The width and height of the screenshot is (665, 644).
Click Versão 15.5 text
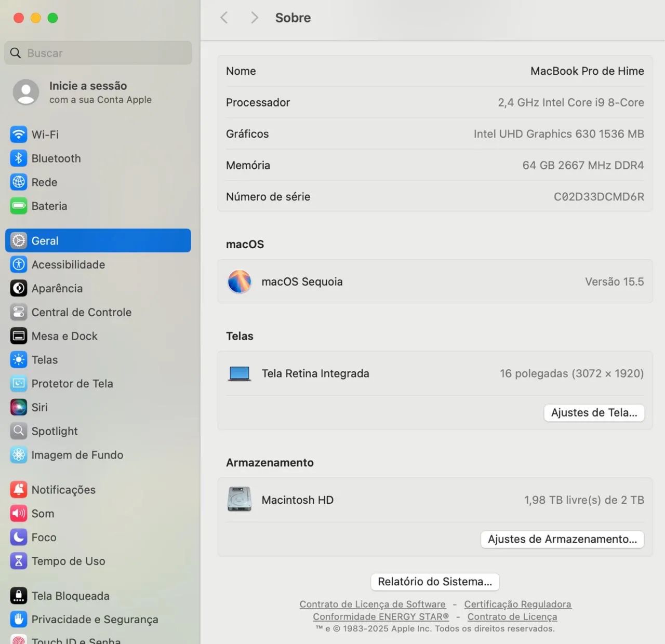click(615, 281)
